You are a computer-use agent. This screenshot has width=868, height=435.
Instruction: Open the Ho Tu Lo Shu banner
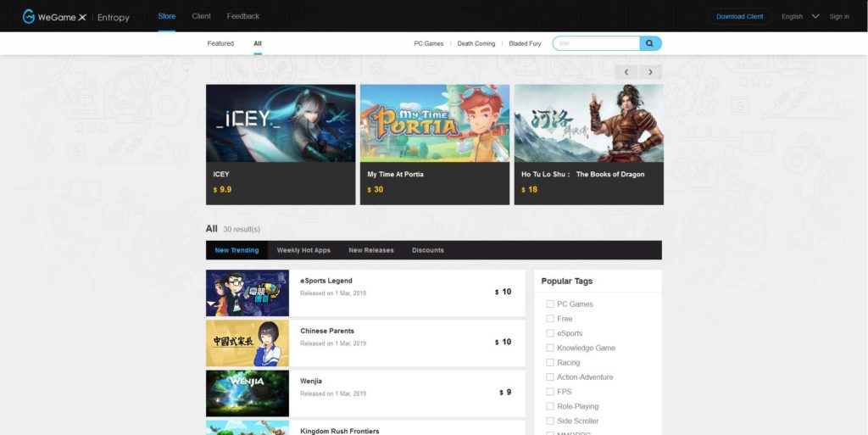(589, 123)
